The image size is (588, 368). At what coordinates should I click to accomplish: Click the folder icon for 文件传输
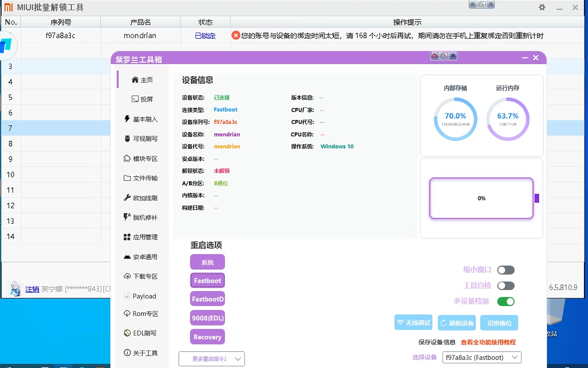tap(127, 178)
